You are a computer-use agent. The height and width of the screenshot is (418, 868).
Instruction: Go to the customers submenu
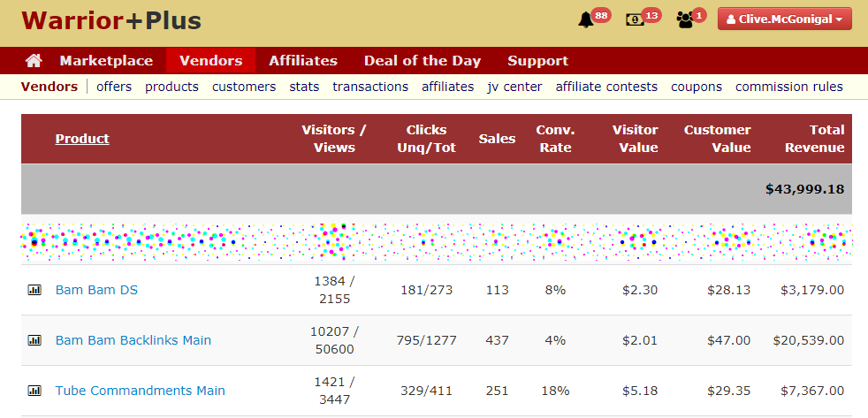coord(244,87)
